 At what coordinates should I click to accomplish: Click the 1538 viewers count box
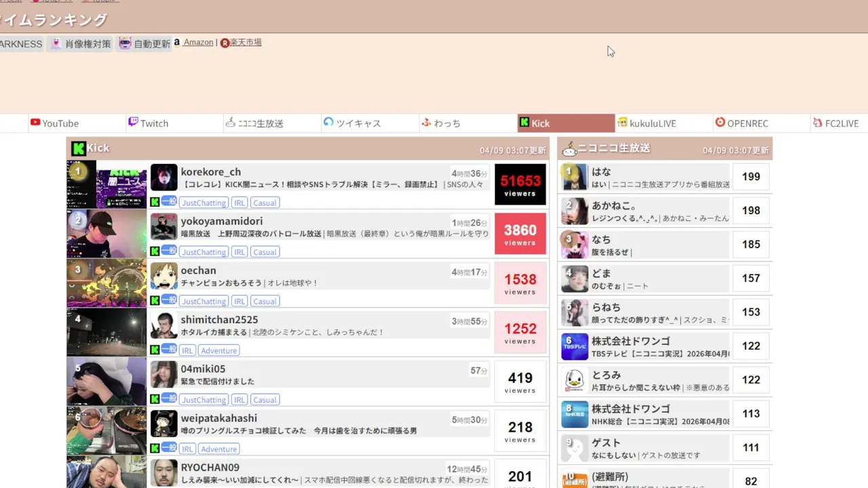click(520, 283)
